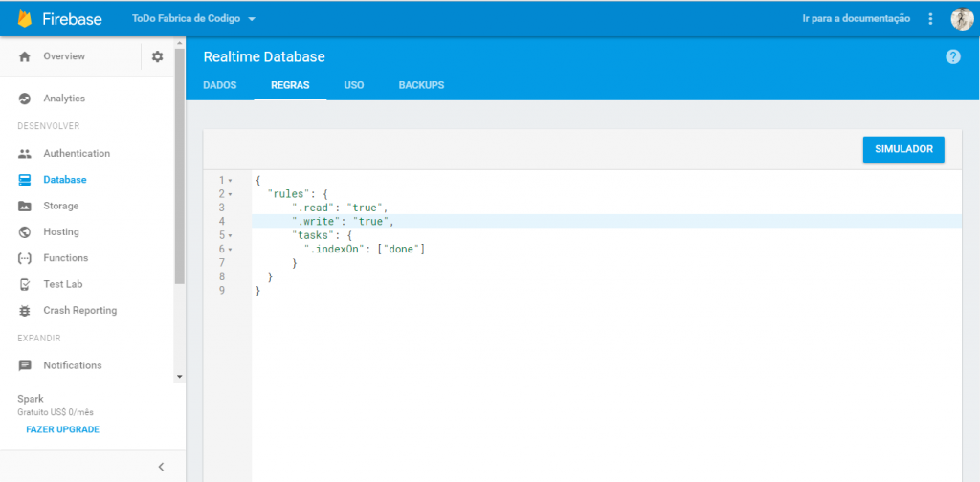Collapse the sidebar with the chevron

click(x=161, y=467)
